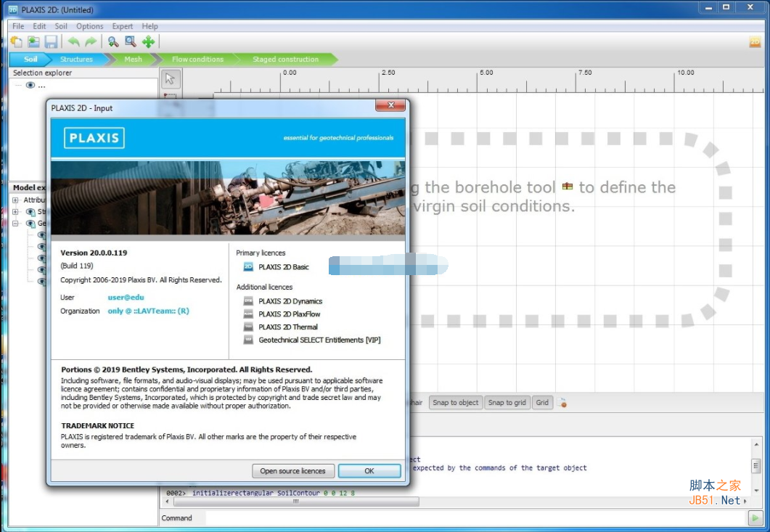Click the command log scroll-down arrow
This screenshot has height=532, width=770.
click(756, 490)
